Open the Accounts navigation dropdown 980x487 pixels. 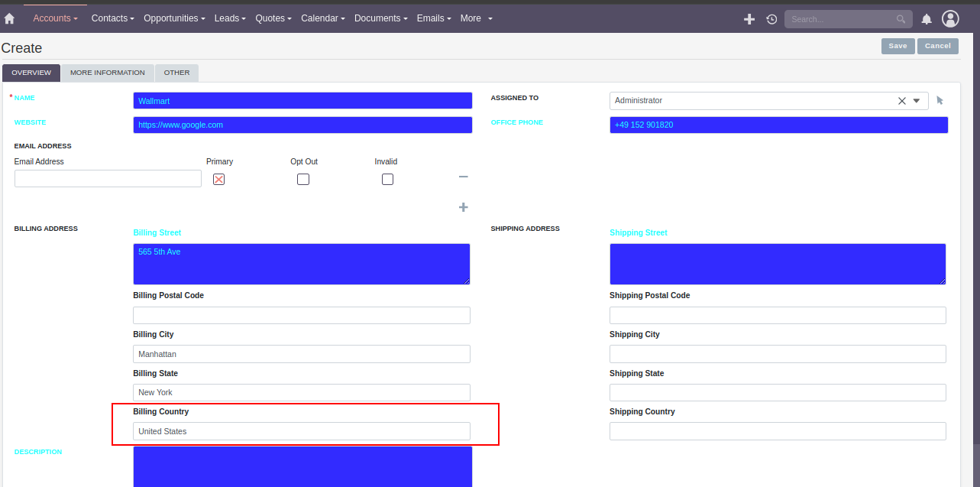coord(55,18)
